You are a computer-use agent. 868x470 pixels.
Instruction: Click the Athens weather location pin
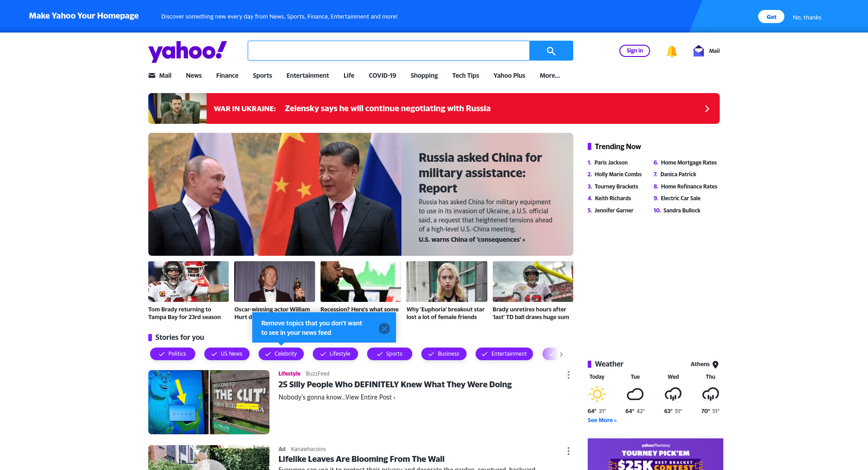click(715, 364)
